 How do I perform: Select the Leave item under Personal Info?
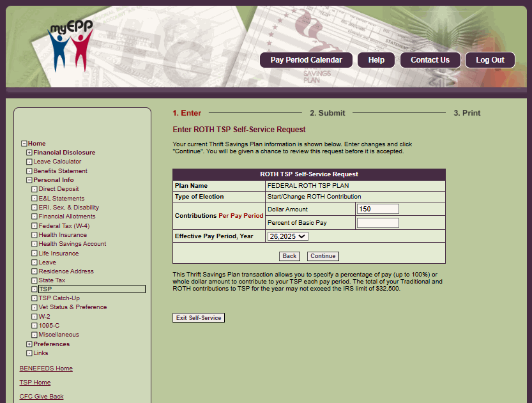click(x=47, y=262)
